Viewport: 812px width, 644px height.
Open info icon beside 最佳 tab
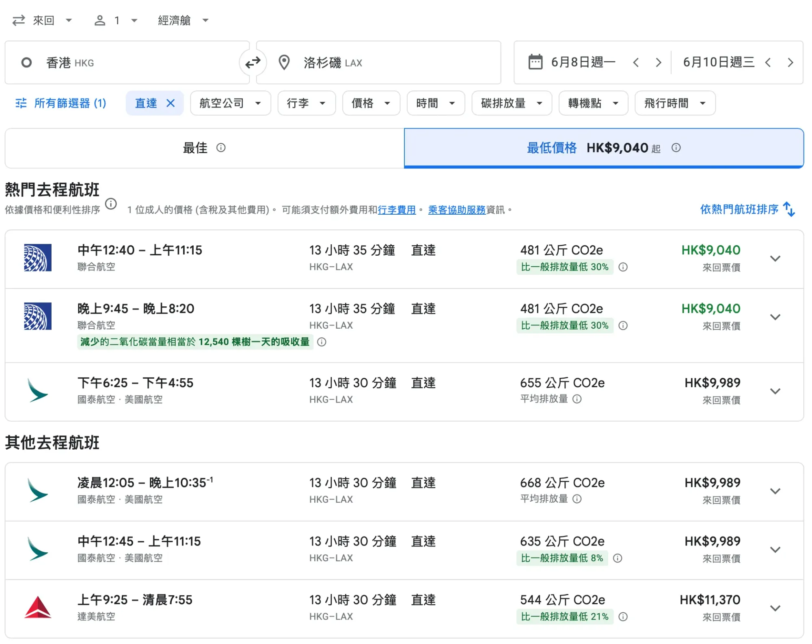tap(221, 148)
